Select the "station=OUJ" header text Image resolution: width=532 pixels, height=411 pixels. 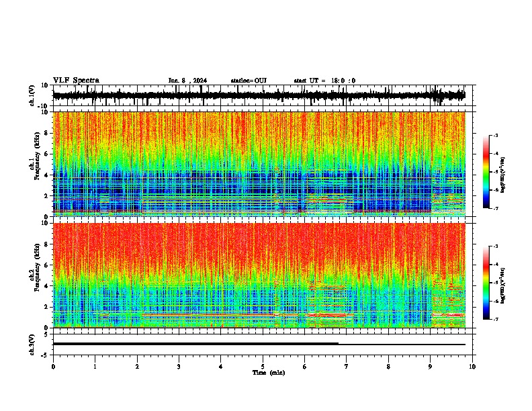pyautogui.click(x=249, y=81)
